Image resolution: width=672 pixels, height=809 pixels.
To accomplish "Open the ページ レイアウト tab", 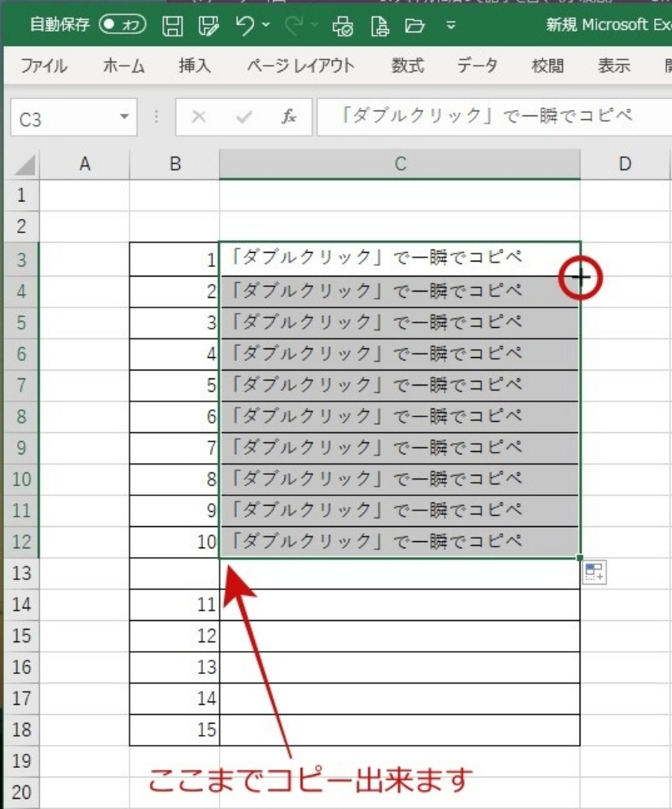I will 300,66.
